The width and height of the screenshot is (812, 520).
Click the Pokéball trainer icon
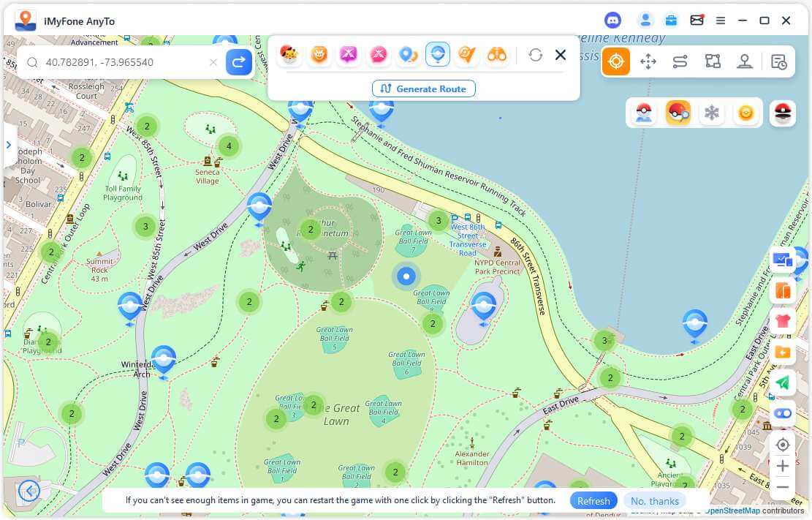click(x=644, y=113)
